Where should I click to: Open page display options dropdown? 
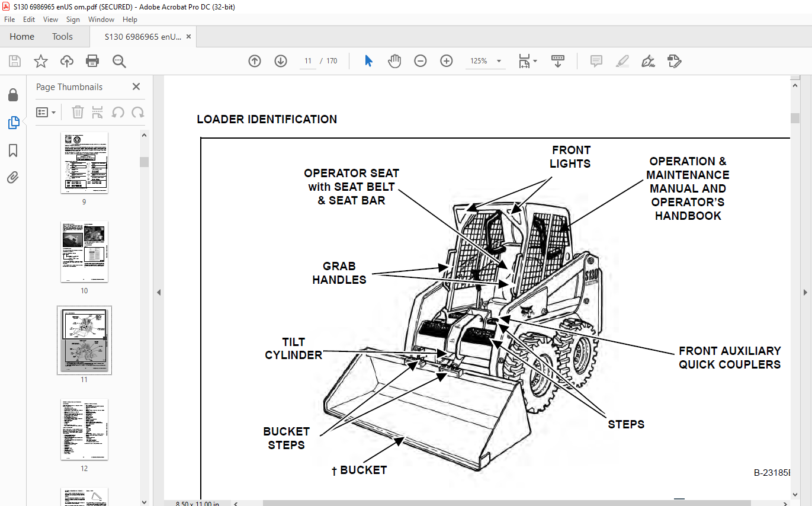point(527,61)
